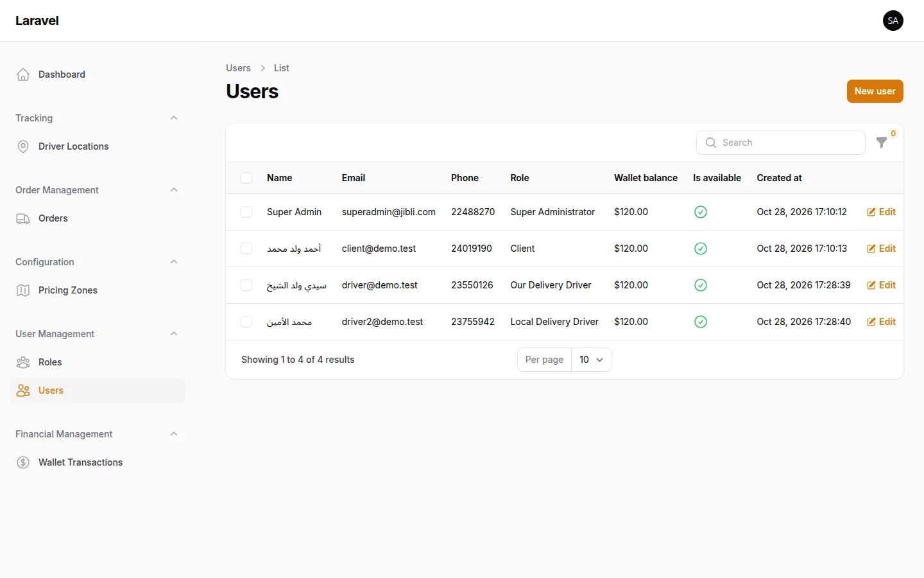Check the client@demo.test row checkbox
Image resolution: width=924 pixels, height=578 pixels.
click(x=246, y=249)
